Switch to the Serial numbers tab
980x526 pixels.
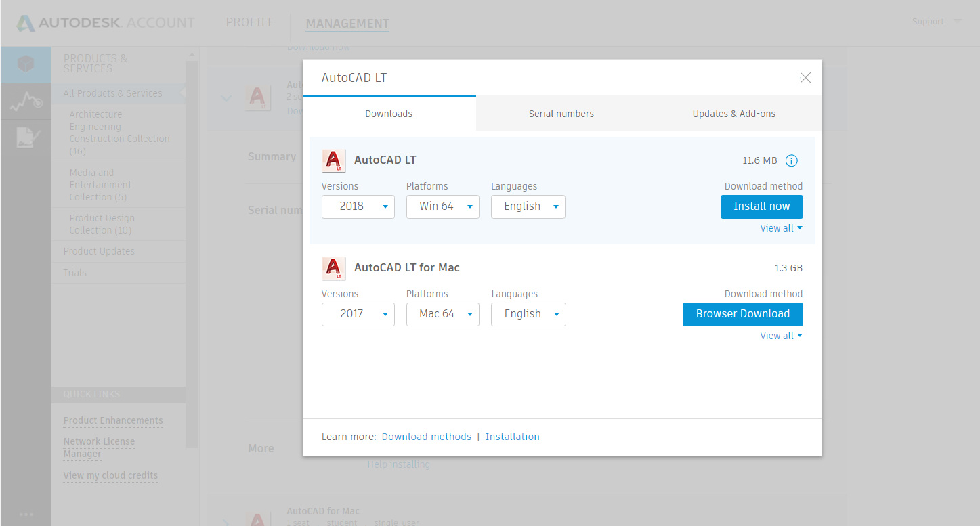(561, 114)
